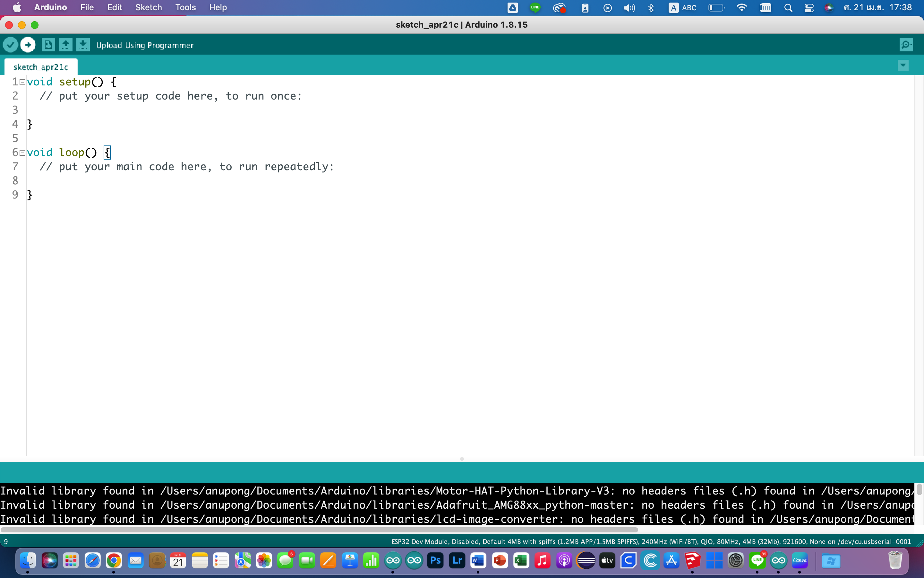
Task: Open the LINE app from the Dock
Action: click(757, 561)
